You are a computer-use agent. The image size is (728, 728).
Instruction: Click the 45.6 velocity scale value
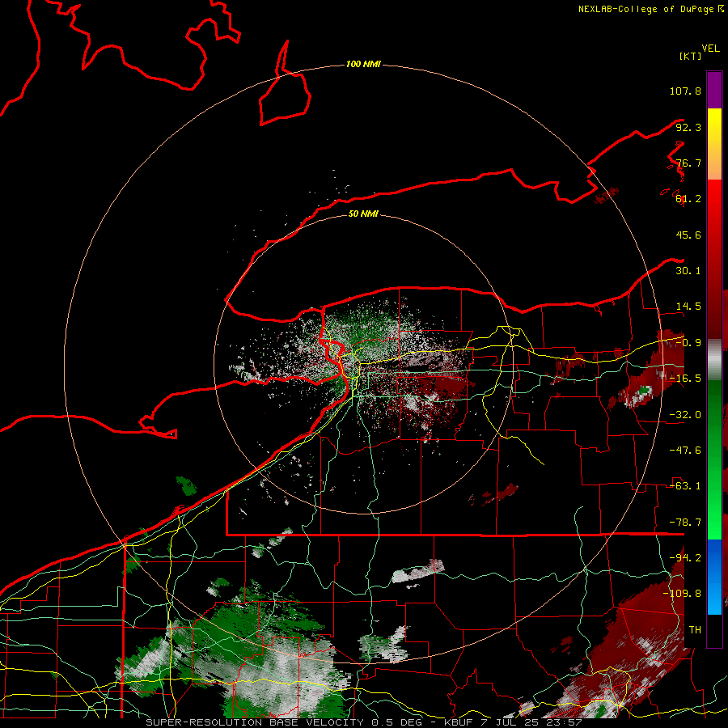tap(688, 235)
